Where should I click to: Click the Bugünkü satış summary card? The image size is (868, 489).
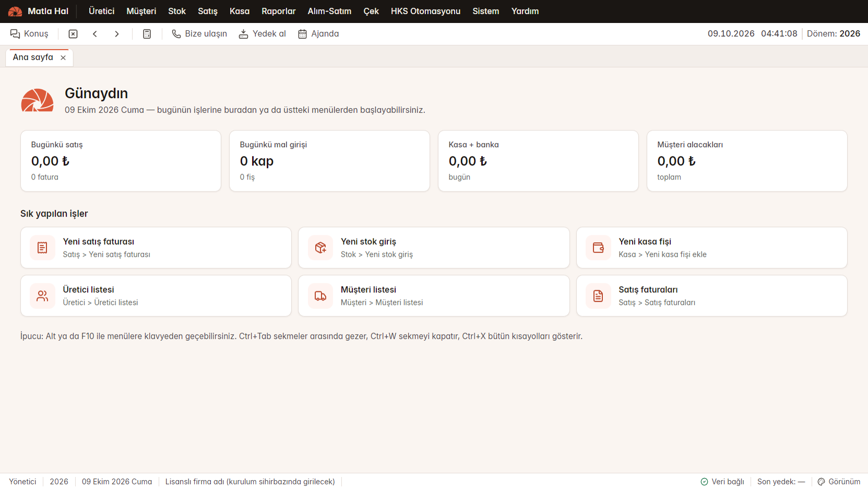click(x=121, y=161)
